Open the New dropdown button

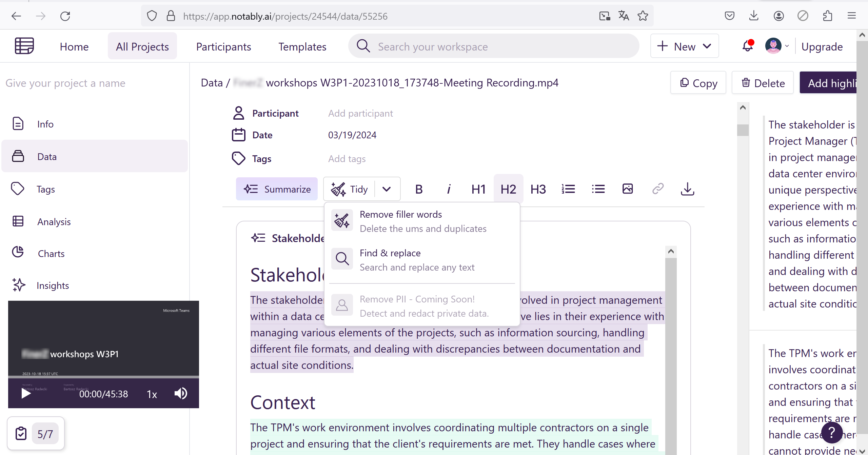pyautogui.click(x=684, y=46)
